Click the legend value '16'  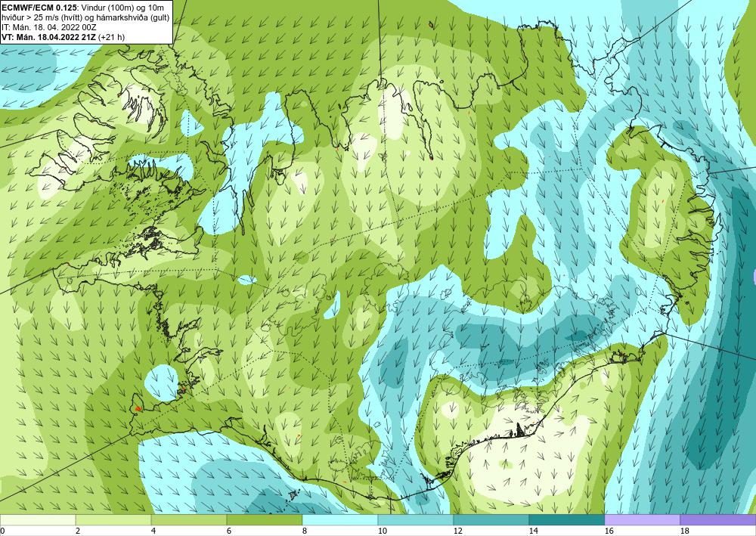click(x=609, y=531)
